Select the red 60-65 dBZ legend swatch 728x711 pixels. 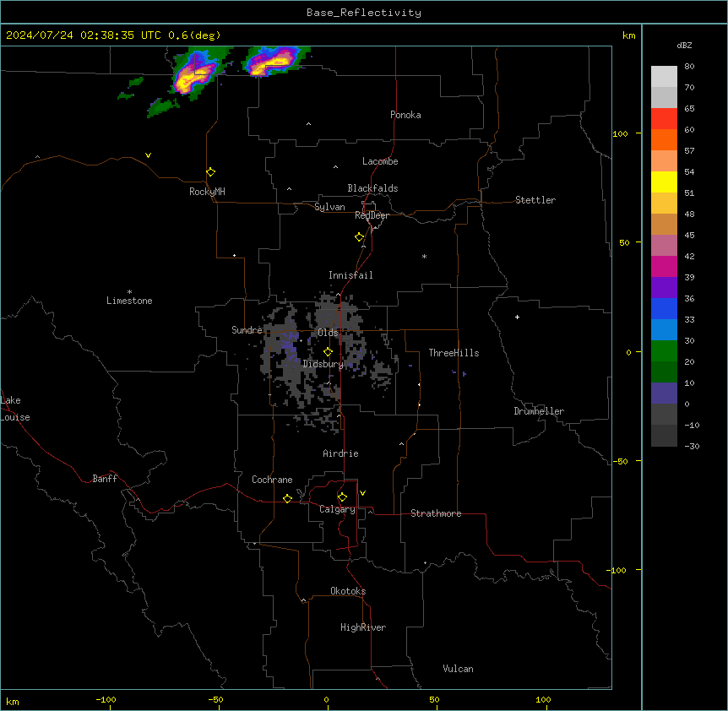[664, 118]
